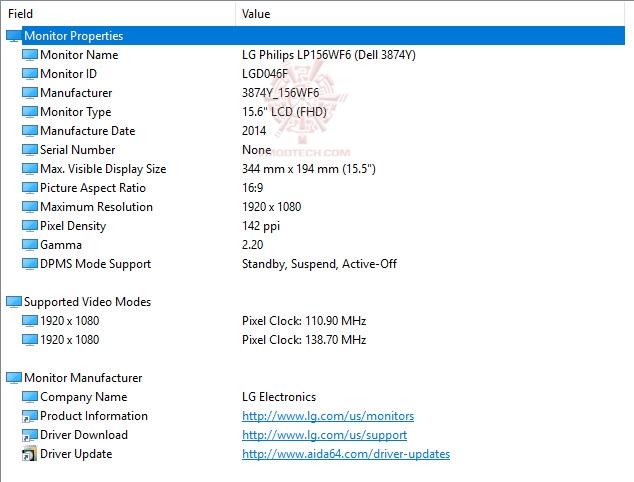
Task: Click the Driver Update icon
Action: [29, 454]
